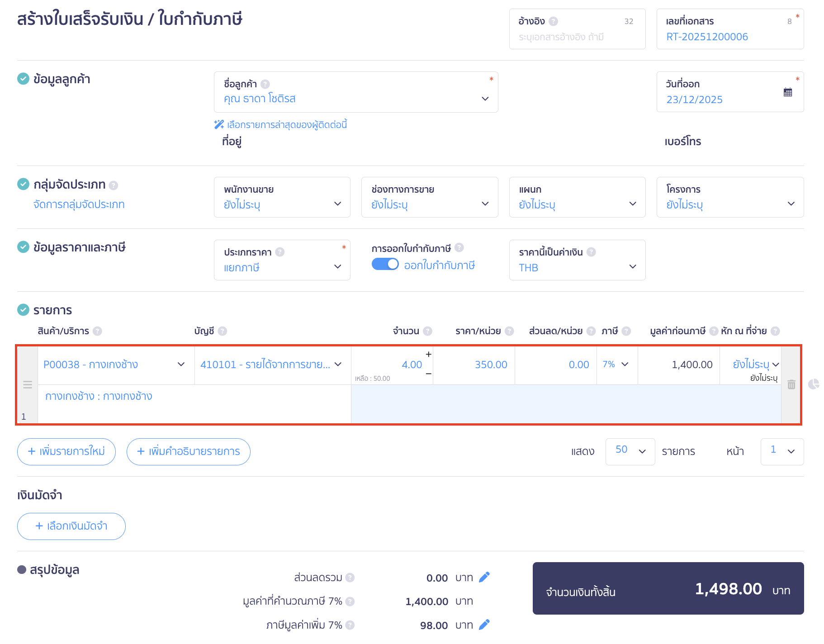The image size is (824, 644).
Task: Open the พนักงานขาย dropdown
Action: pos(282,197)
